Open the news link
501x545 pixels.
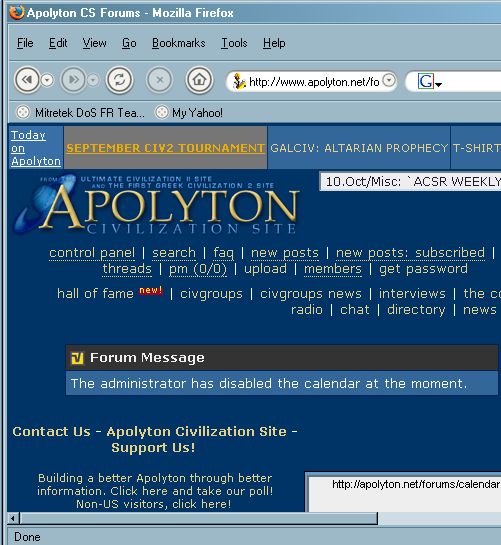tap(479, 310)
